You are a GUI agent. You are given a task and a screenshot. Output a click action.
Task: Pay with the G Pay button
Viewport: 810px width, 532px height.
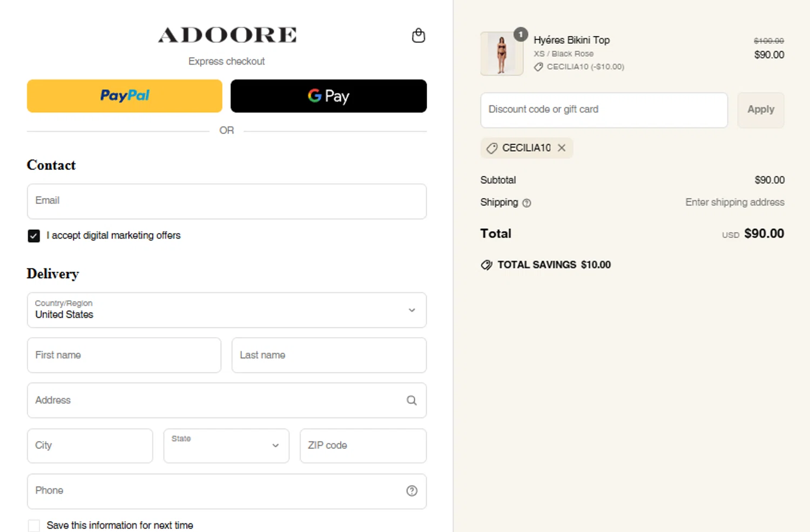tap(329, 96)
